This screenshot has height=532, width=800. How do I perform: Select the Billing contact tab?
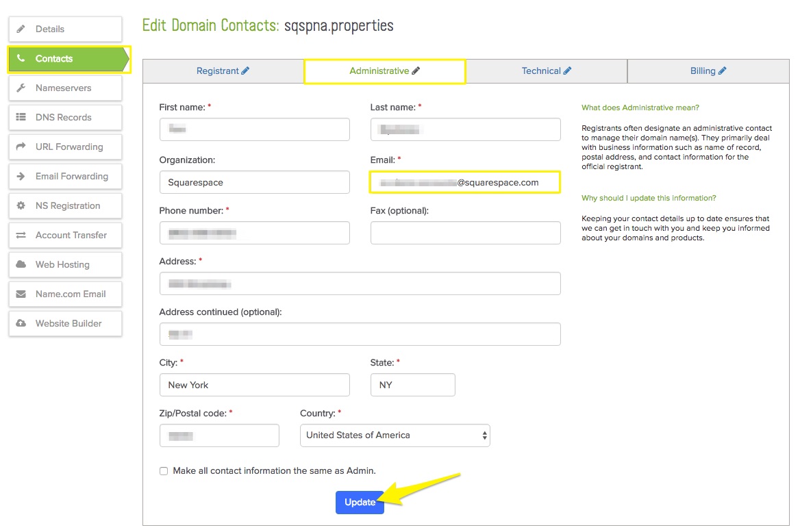[x=708, y=71]
